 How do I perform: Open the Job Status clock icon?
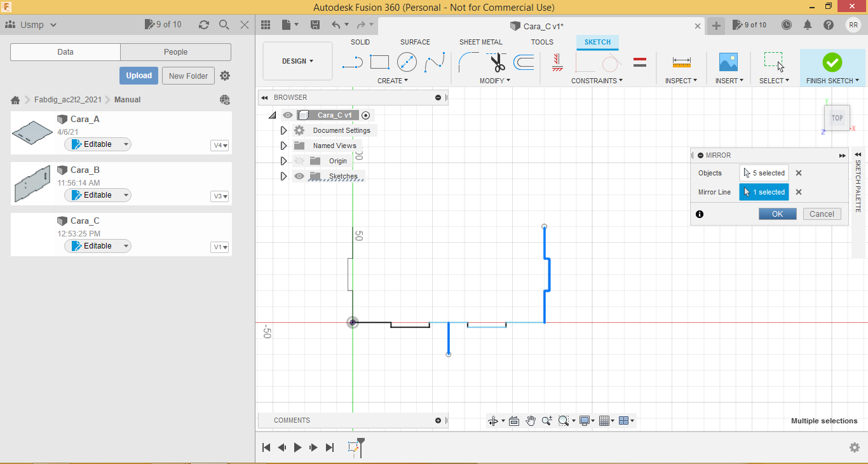point(787,25)
